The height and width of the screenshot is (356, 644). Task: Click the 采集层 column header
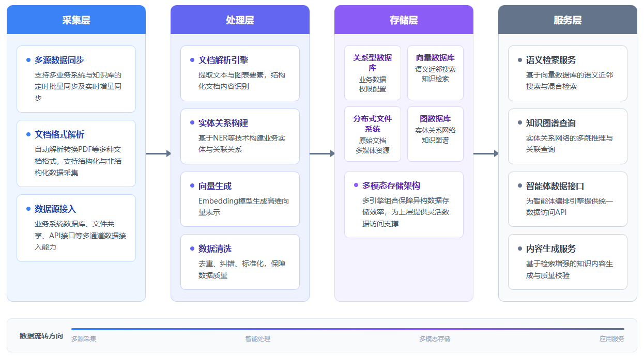click(76, 20)
